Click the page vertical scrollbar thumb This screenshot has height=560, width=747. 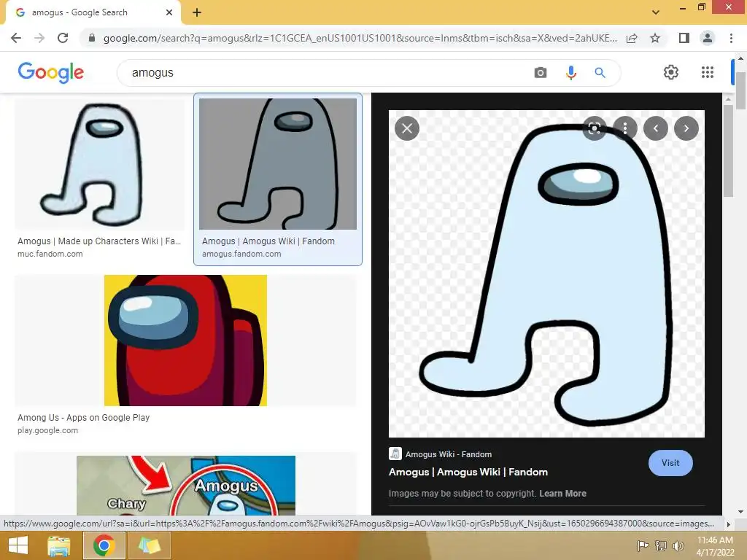[740, 90]
